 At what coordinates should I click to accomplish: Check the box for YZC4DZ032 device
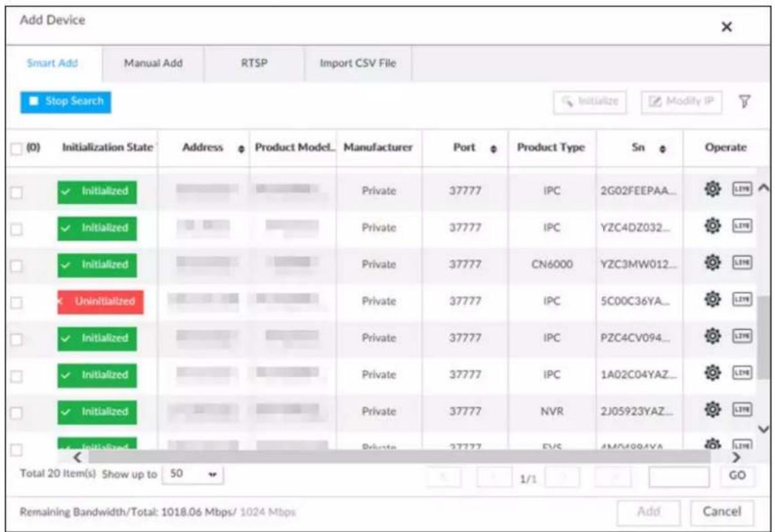click(16, 229)
